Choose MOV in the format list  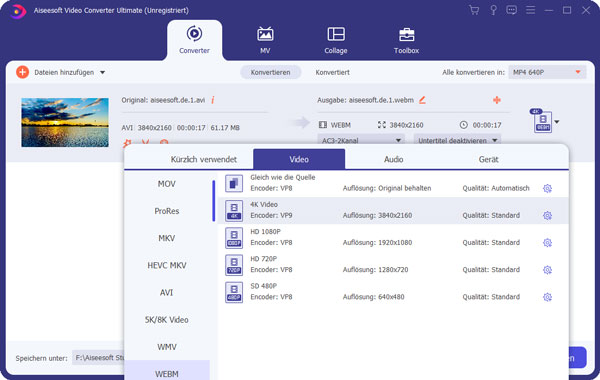click(x=167, y=184)
